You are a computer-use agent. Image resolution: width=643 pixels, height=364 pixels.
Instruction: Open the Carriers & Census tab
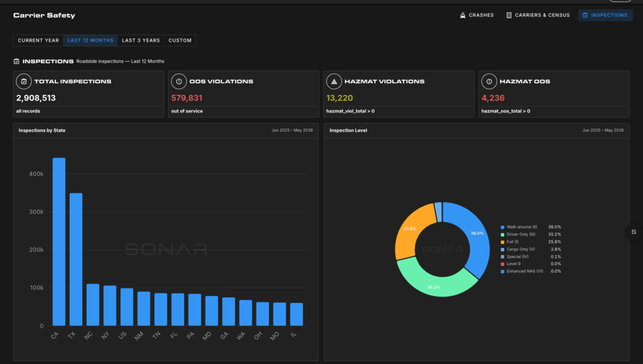click(537, 15)
